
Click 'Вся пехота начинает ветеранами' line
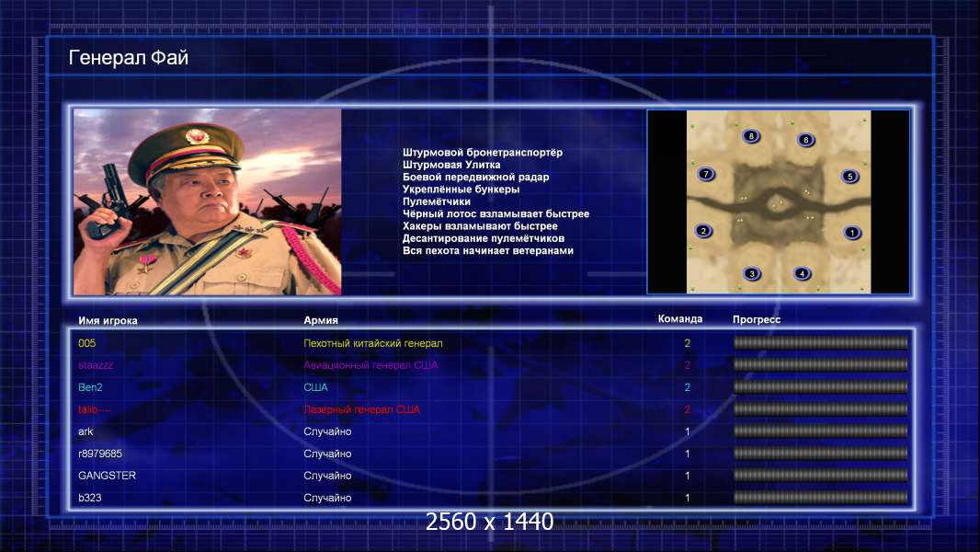(x=487, y=250)
